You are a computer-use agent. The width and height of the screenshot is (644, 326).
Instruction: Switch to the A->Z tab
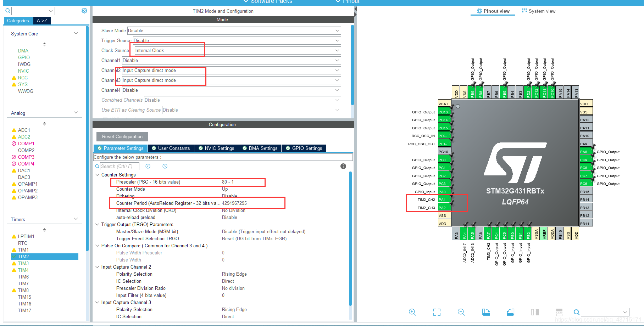(42, 21)
